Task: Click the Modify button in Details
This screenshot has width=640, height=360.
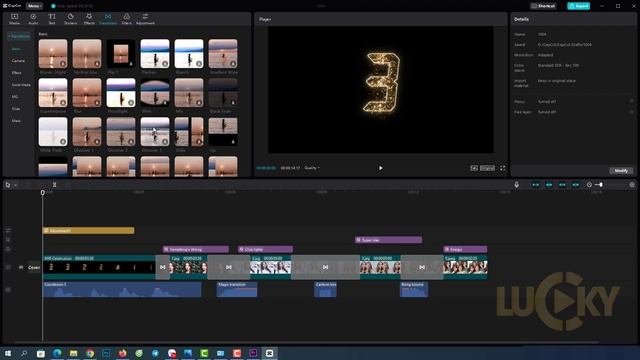Action: (621, 171)
